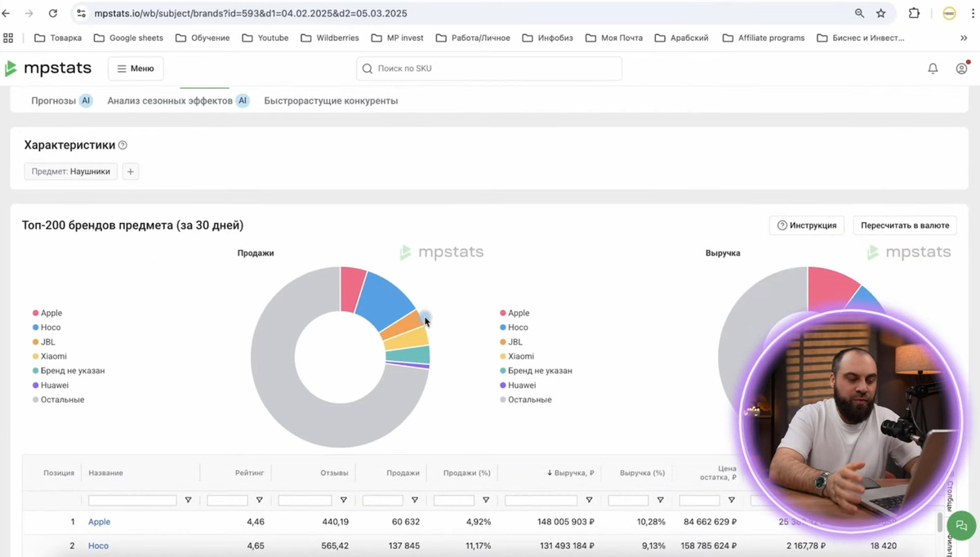This screenshot has width=980, height=557.
Task: Focus the Поиск по SKU search field
Action: (489, 69)
